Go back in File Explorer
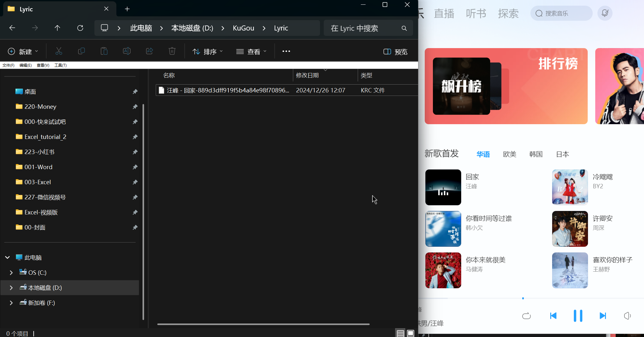This screenshot has height=337, width=644. click(x=12, y=28)
